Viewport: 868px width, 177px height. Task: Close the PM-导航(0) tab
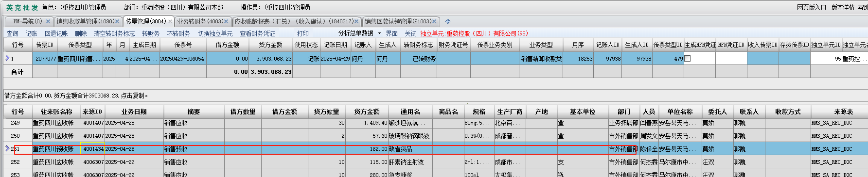(48, 21)
